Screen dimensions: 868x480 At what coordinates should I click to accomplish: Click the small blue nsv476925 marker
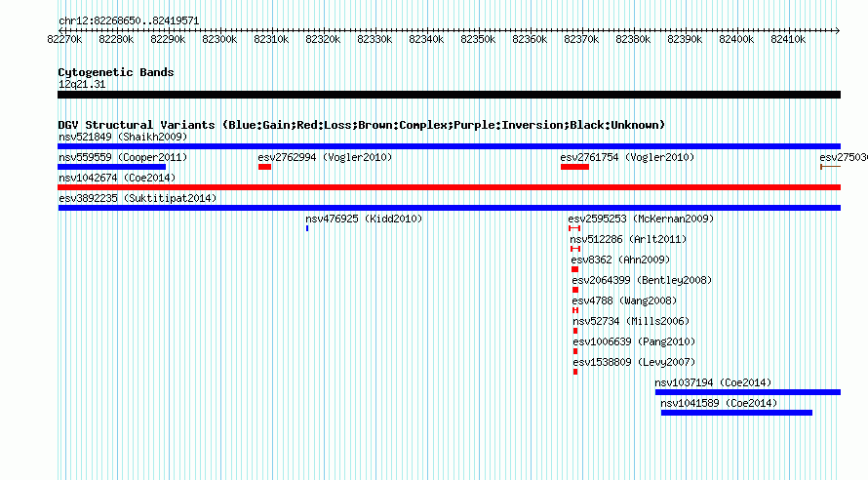coord(307,228)
